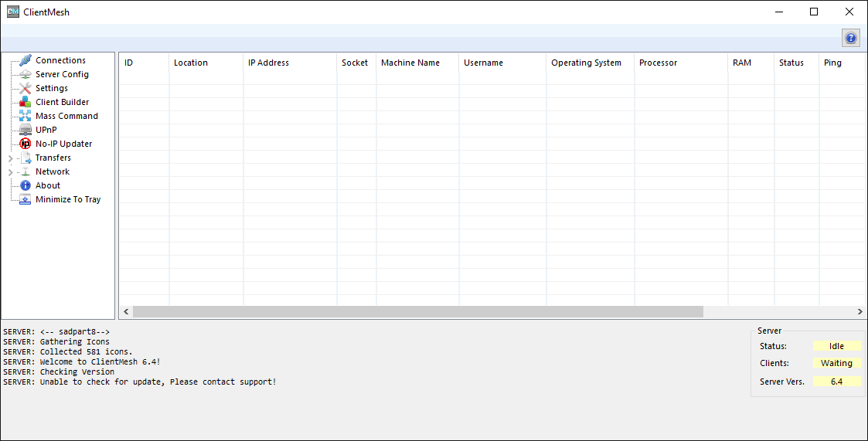The height and width of the screenshot is (441, 868).
Task: Click the Settings tools icon
Action: pyautogui.click(x=26, y=88)
